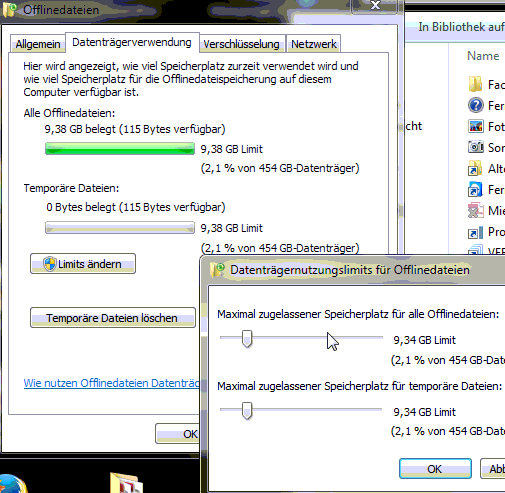Click the temporary files limit slider thumb

247,411
